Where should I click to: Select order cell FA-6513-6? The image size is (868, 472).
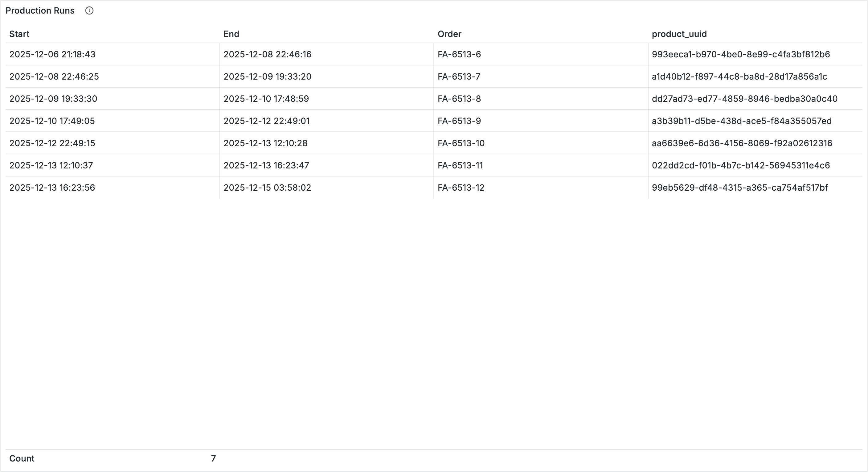459,54
